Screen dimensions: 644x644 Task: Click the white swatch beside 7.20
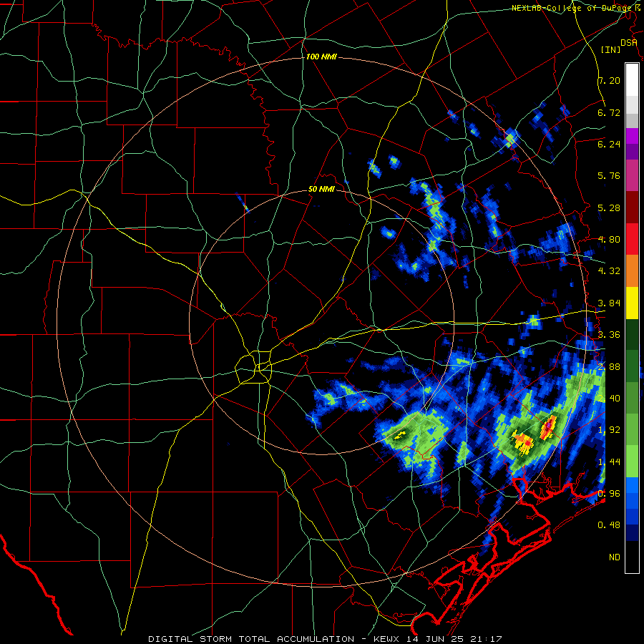click(632, 80)
